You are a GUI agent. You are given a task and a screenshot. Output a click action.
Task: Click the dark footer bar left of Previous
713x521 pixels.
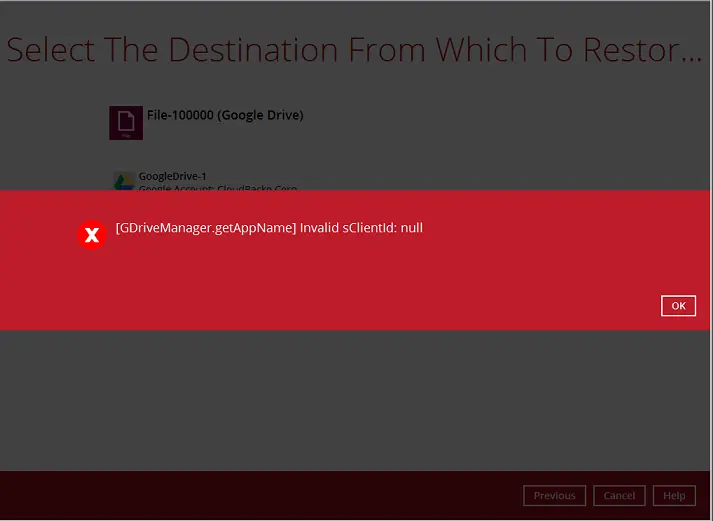(x=250, y=495)
